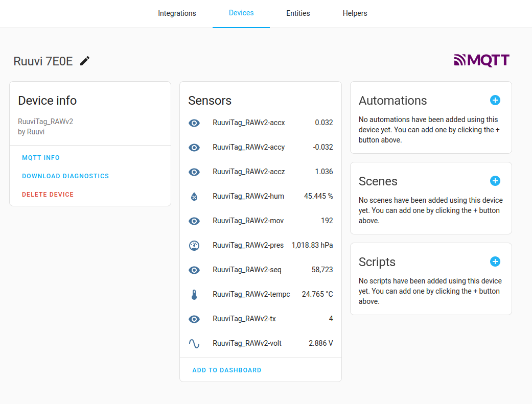Click the 58,723 sequence value
This screenshot has width=532, height=404.
[322, 270]
